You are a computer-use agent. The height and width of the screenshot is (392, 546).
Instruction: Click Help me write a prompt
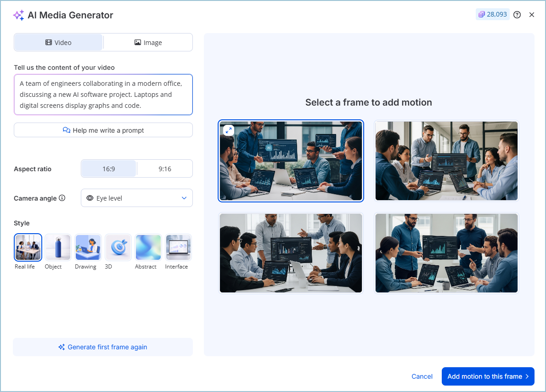103,130
